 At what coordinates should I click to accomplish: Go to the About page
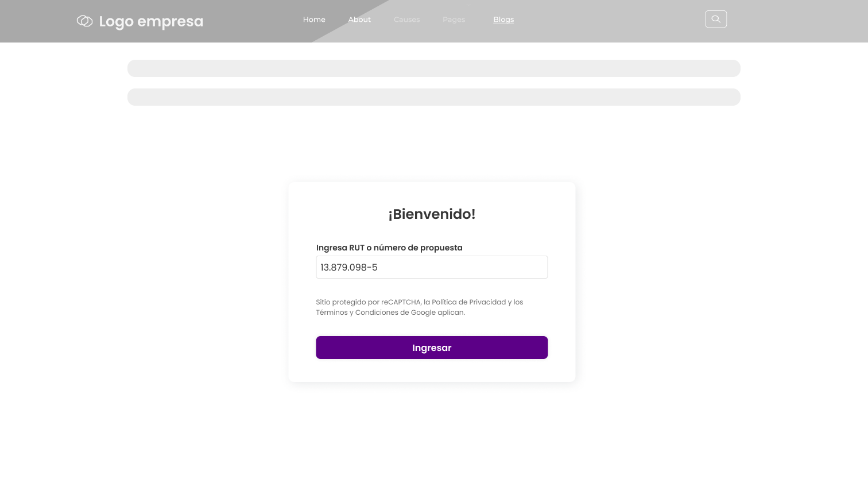click(359, 20)
